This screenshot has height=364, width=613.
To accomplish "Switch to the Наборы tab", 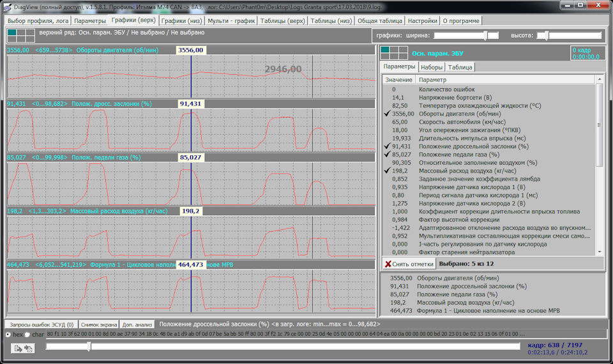I will 432,67.
